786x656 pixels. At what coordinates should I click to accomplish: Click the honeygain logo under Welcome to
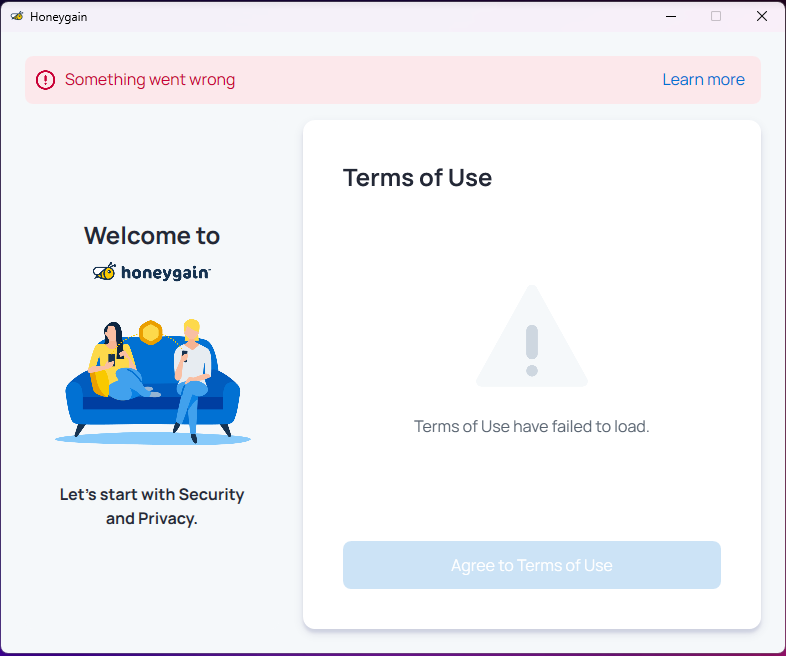152,272
